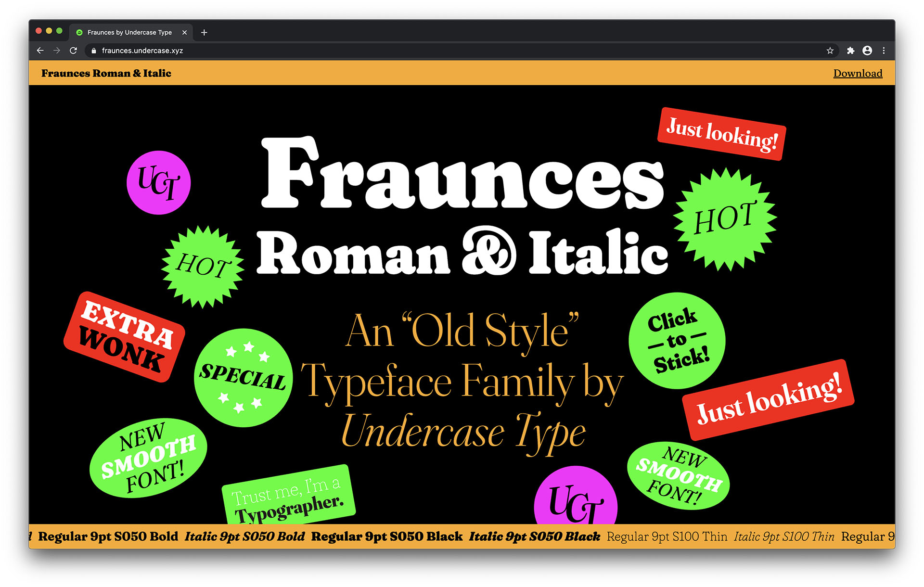The image size is (924, 587).
Task: Click the red EXTRA WONK sticker
Action: [125, 337]
